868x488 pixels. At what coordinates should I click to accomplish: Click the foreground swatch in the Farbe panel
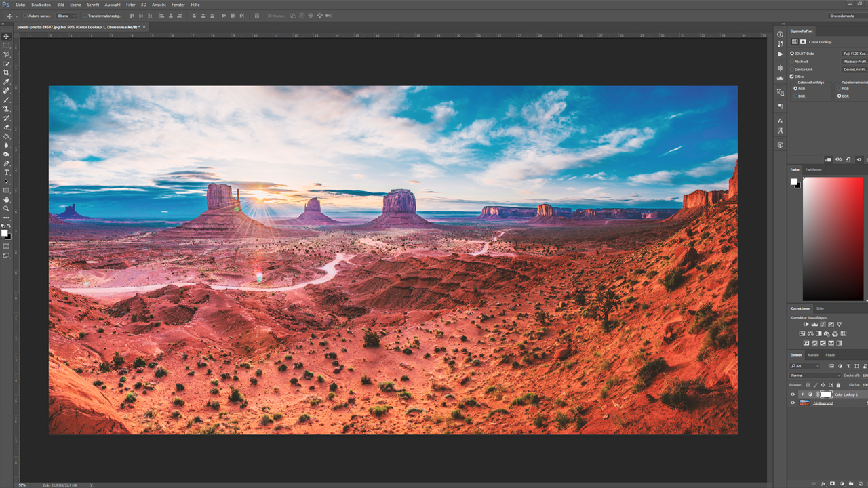click(794, 182)
